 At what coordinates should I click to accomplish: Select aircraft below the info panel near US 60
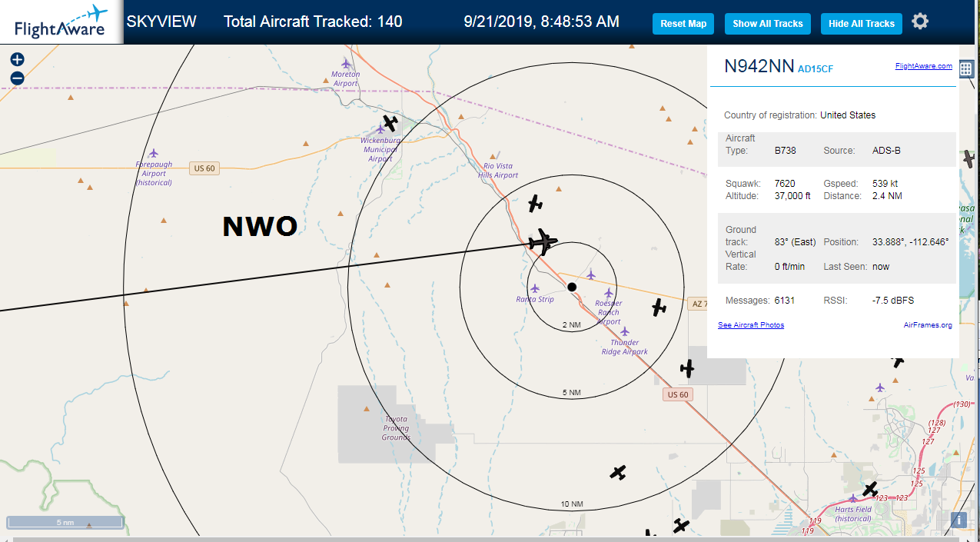coord(687,368)
